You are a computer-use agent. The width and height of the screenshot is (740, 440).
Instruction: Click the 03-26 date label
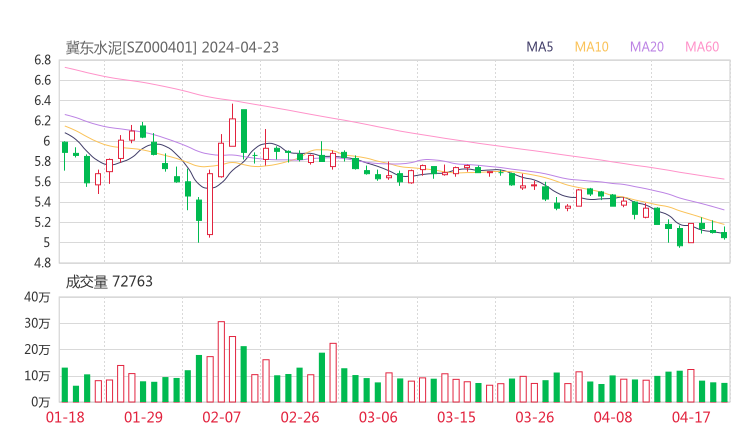(x=534, y=417)
